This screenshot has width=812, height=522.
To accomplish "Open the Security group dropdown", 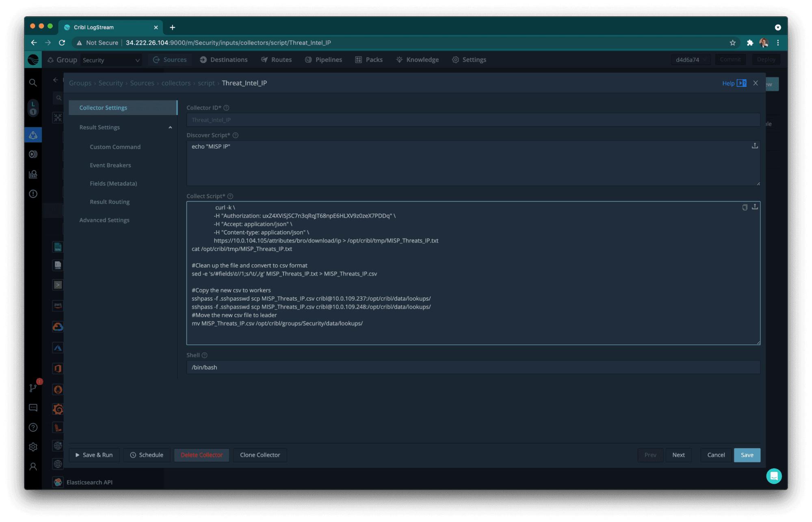I will [x=111, y=60].
